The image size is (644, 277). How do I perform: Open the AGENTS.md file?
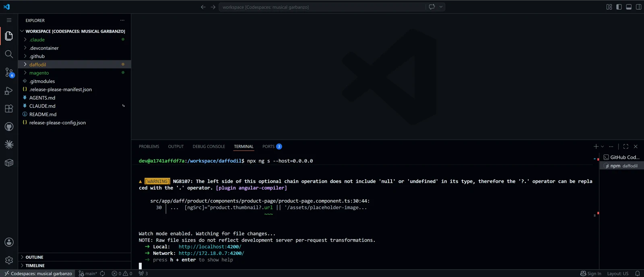[x=74, y=98]
